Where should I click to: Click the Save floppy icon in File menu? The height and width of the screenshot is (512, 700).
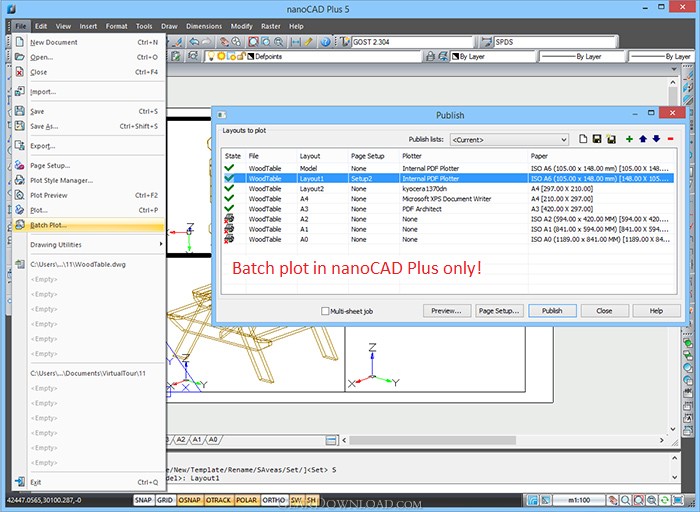[x=19, y=111]
